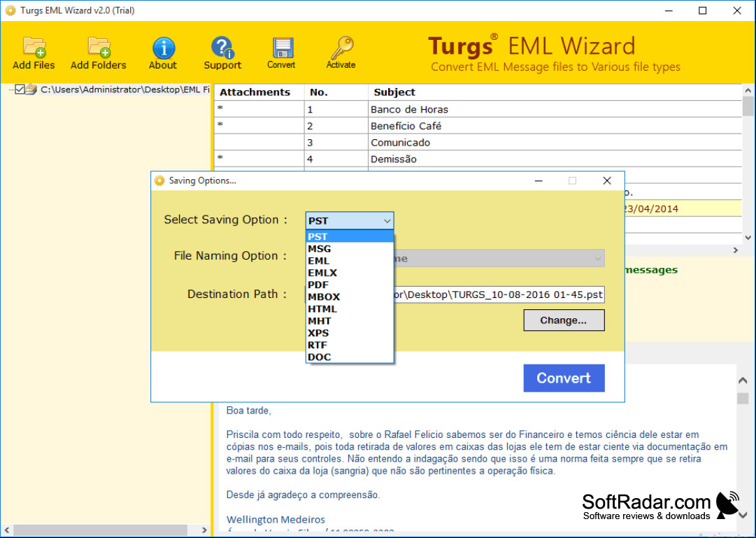
Task: Toggle the checkbox for the EML folder path
Action: [x=20, y=90]
